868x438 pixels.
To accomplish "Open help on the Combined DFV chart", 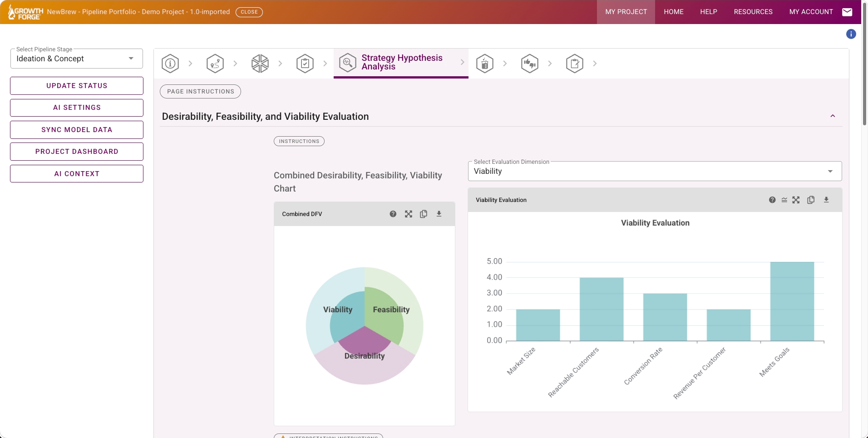I will point(393,214).
